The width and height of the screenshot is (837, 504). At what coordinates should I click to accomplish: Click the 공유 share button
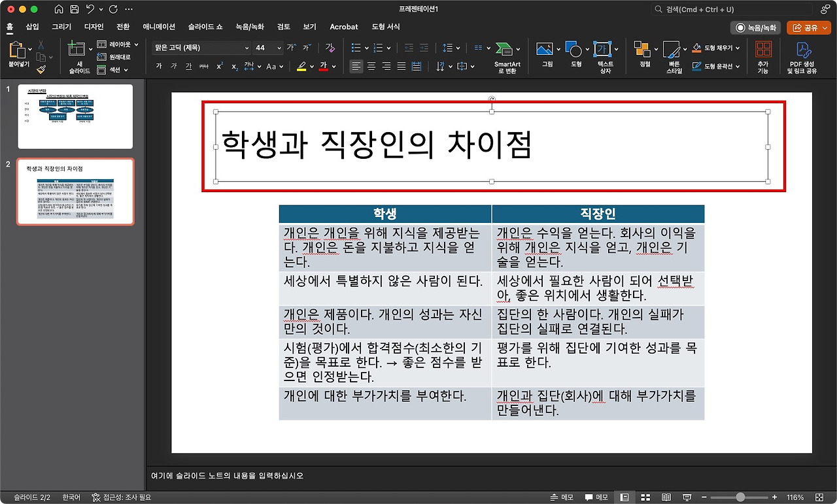click(808, 27)
